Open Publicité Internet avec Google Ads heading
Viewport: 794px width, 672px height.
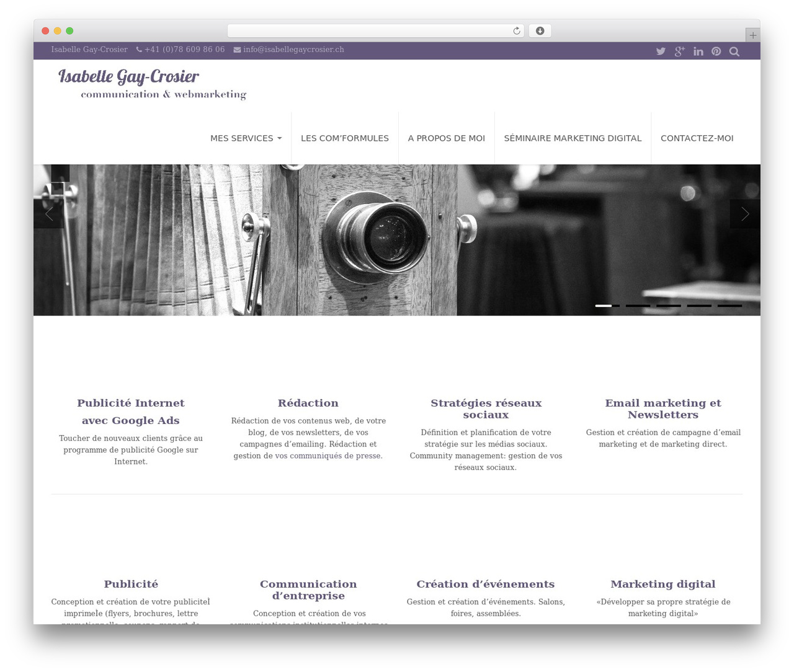[x=131, y=412]
